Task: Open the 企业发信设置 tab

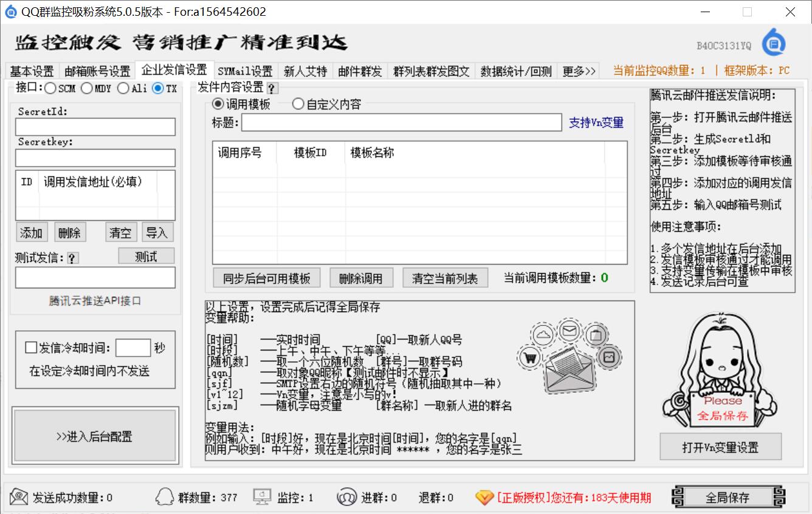Action: [x=174, y=70]
